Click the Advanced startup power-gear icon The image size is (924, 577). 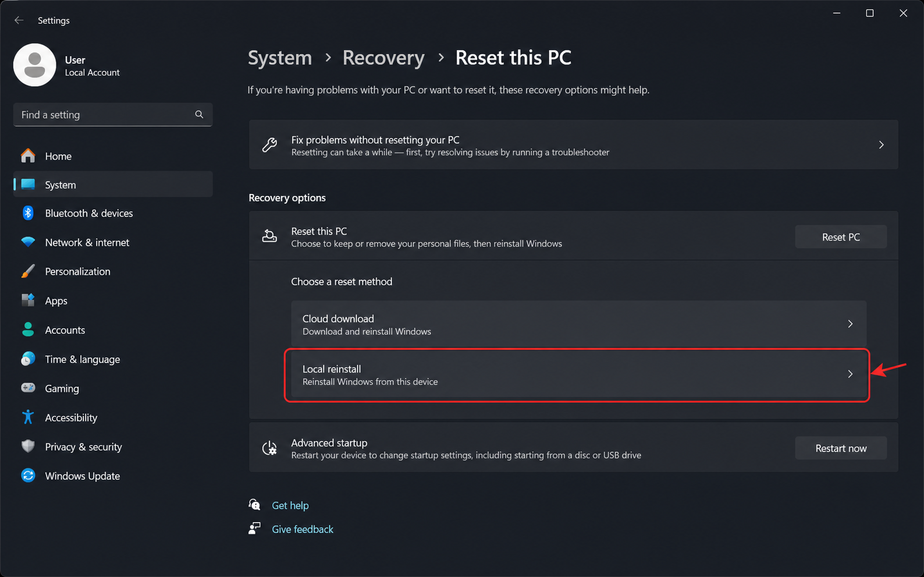pyautogui.click(x=269, y=448)
